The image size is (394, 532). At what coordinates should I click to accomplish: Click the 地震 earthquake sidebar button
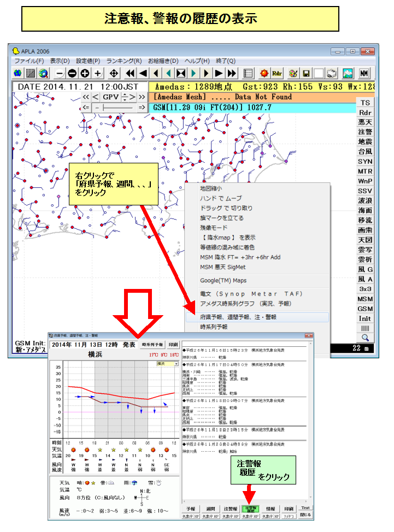click(x=365, y=142)
